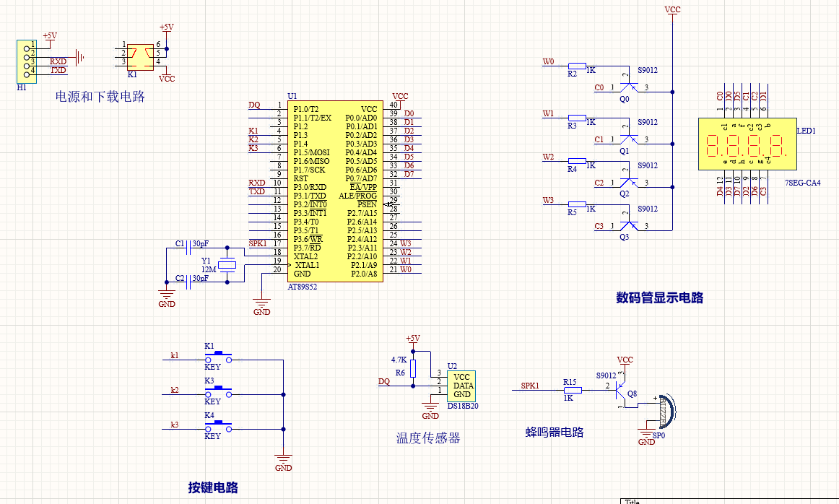Select the Y1 12M crystal oscillator
Viewport: 839px width, 504px height.
227,265
